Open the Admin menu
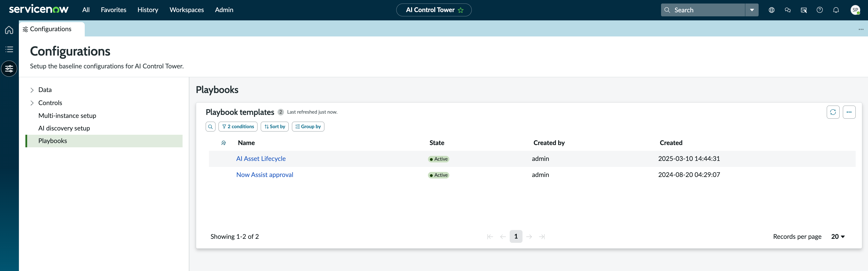This screenshot has height=271, width=868. point(224,10)
